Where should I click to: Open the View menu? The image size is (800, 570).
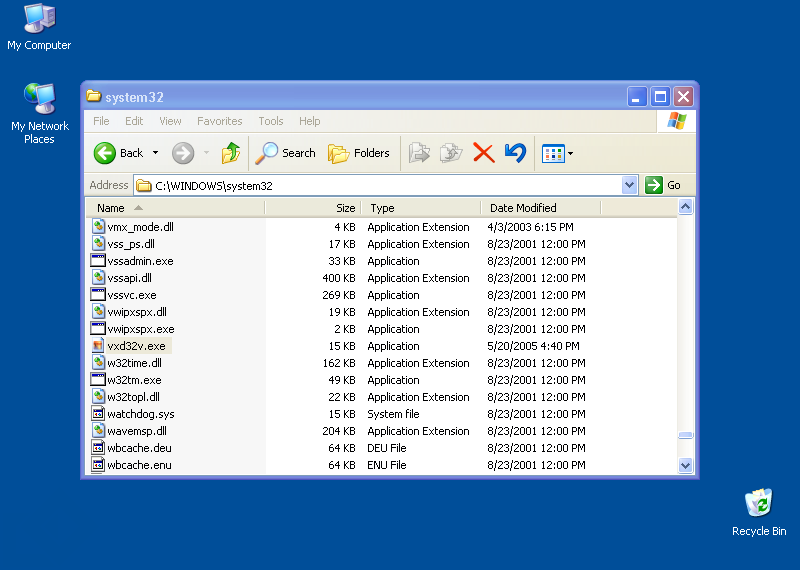pyautogui.click(x=170, y=121)
